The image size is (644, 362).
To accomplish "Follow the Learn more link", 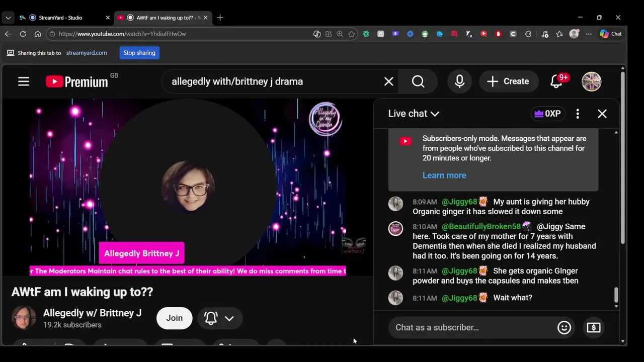I will tap(444, 175).
